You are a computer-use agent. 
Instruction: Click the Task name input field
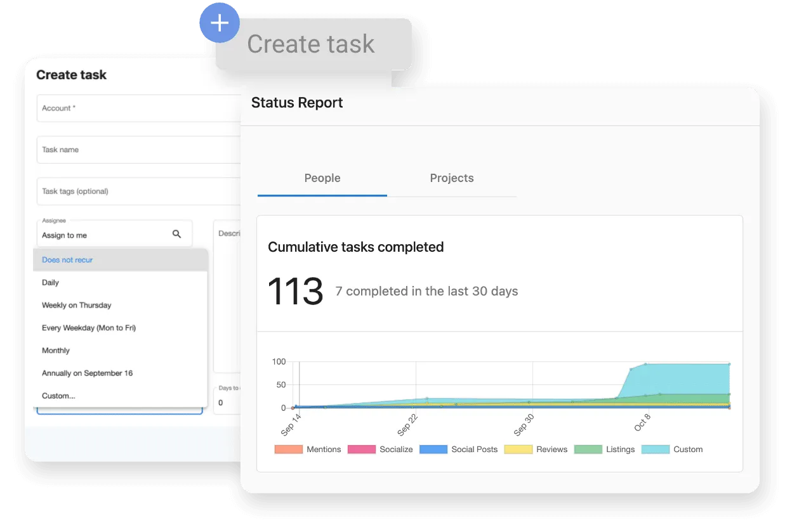(x=127, y=150)
